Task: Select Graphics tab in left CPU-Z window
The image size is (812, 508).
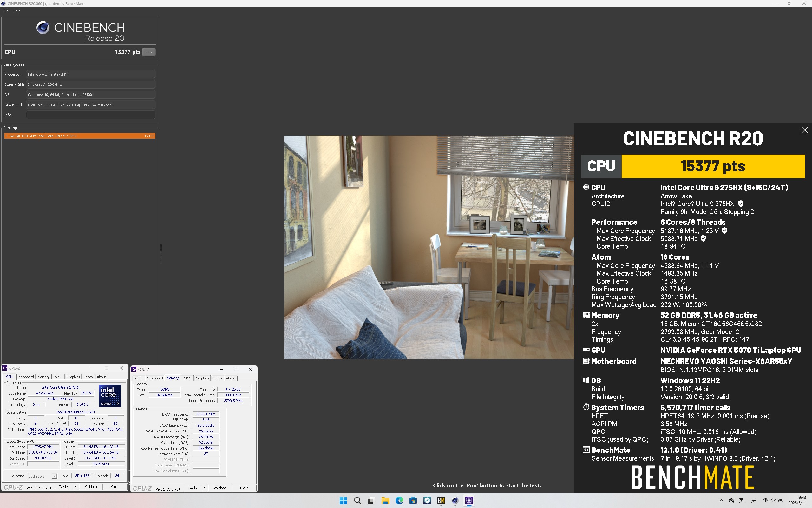Action: tap(73, 377)
